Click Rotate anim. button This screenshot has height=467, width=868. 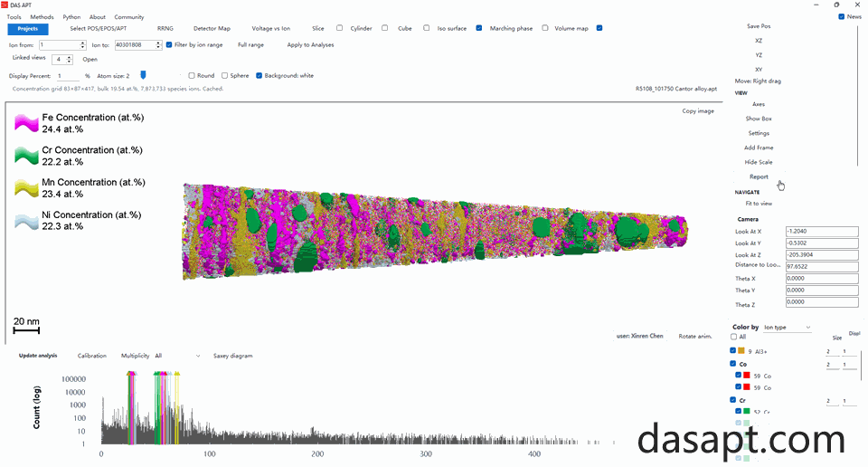pyautogui.click(x=695, y=337)
